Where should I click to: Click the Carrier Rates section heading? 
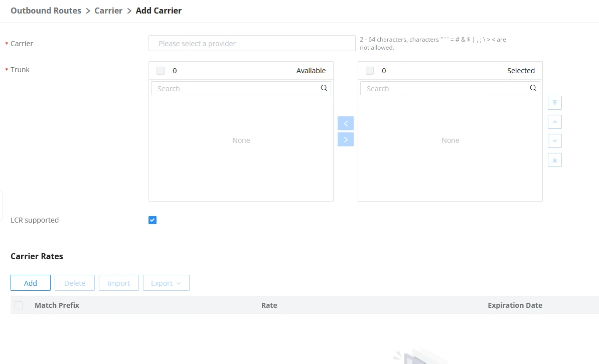pyautogui.click(x=37, y=256)
